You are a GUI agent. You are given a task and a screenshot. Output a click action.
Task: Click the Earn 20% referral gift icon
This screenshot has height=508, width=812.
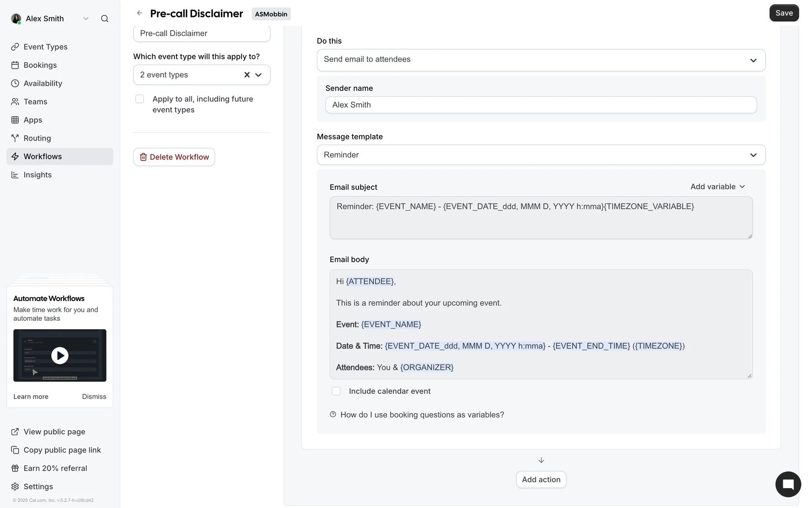(x=15, y=468)
